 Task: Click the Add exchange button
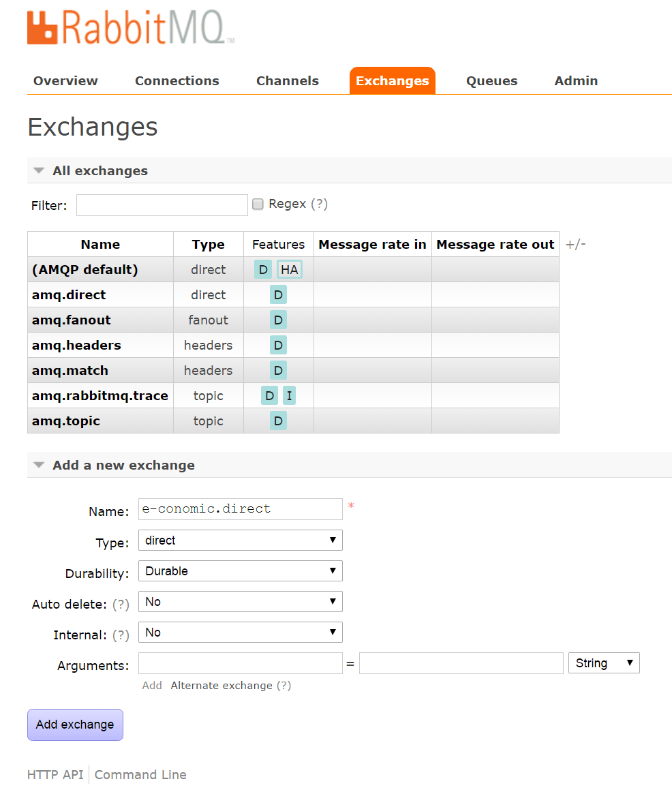coord(75,725)
